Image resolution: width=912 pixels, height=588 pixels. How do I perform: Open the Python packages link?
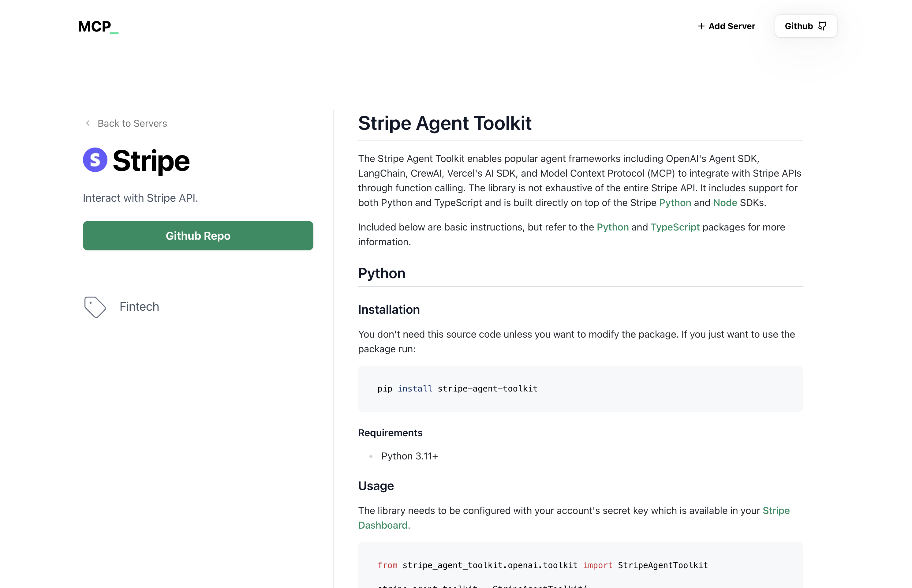(612, 227)
